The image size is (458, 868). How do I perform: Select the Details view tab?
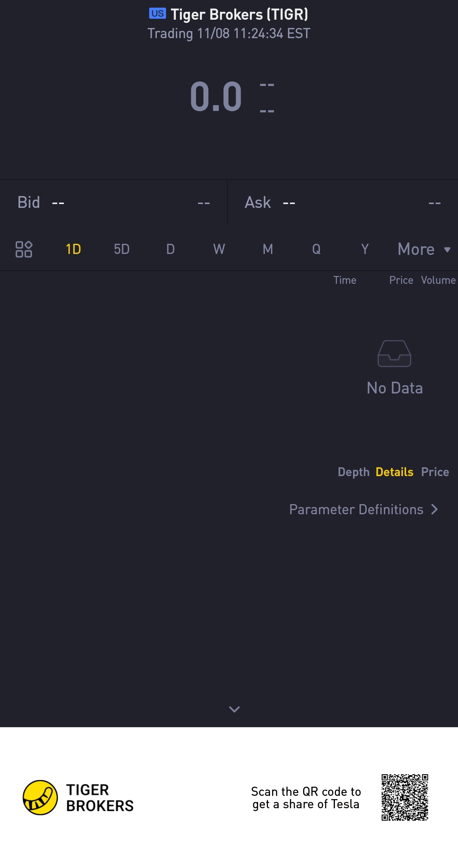(394, 472)
